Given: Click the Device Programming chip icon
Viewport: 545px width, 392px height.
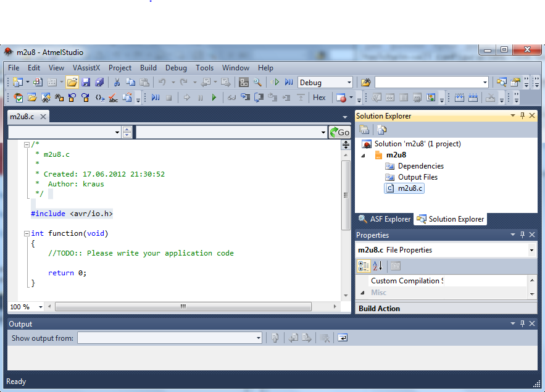Looking at the screenshot, I should pyautogui.click(x=244, y=82).
